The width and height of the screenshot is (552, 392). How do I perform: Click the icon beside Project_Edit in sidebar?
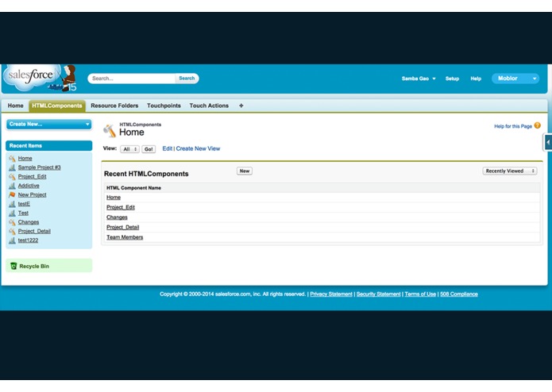(x=13, y=177)
